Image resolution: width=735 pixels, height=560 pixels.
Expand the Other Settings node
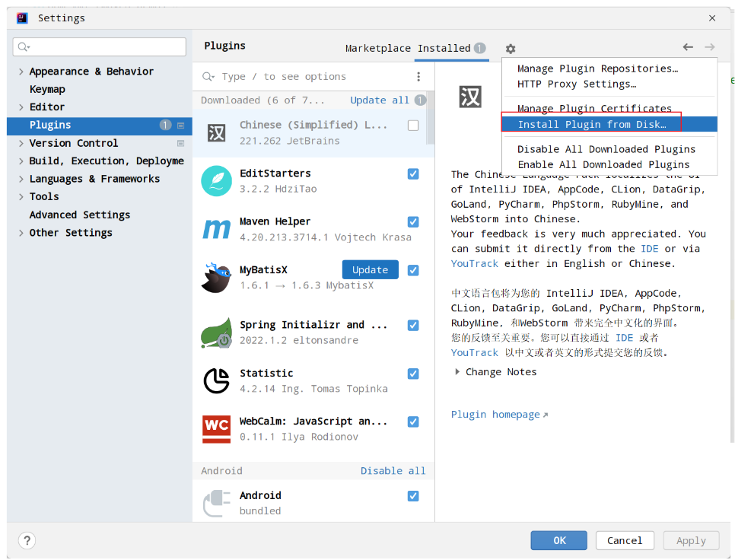tap(21, 233)
